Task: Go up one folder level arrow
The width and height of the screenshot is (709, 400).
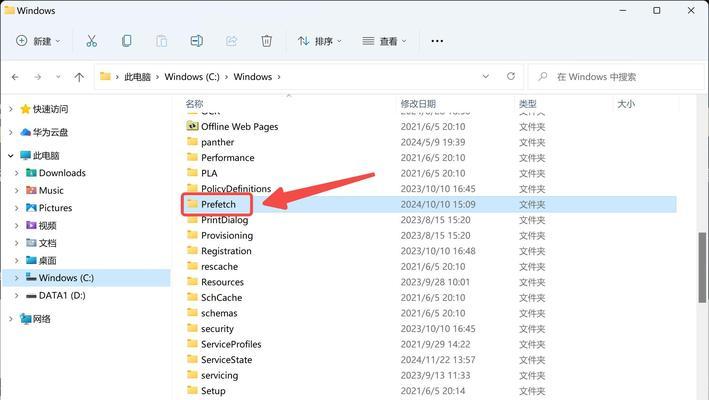Action: coord(79,77)
